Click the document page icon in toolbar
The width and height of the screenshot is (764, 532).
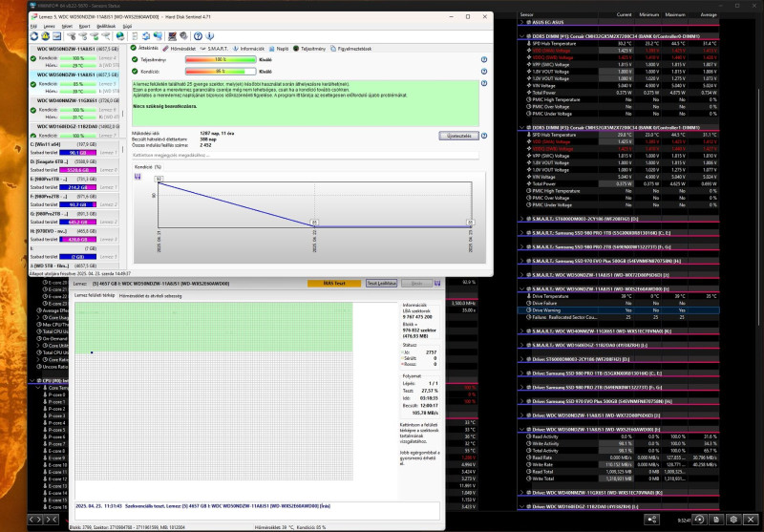click(135, 36)
